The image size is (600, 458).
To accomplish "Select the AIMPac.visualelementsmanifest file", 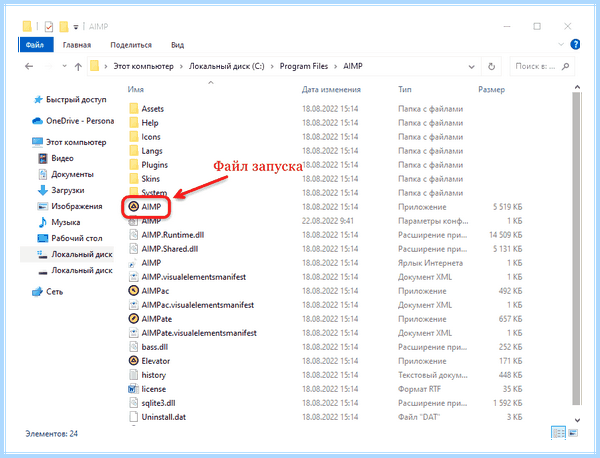I will (197, 305).
